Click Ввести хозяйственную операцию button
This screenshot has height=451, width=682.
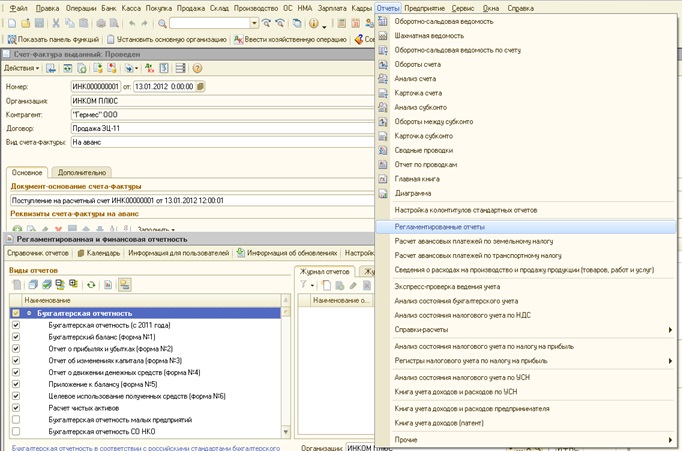(x=291, y=40)
